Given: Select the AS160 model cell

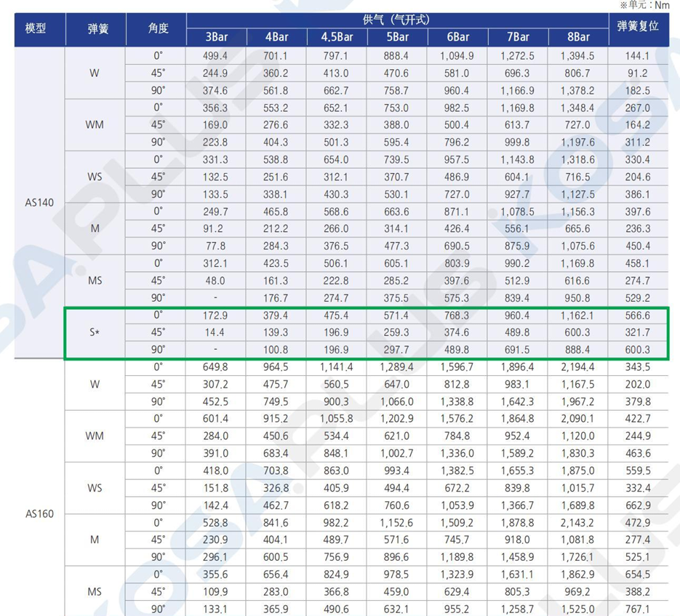Looking at the screenshot, I should click(39, 514).
